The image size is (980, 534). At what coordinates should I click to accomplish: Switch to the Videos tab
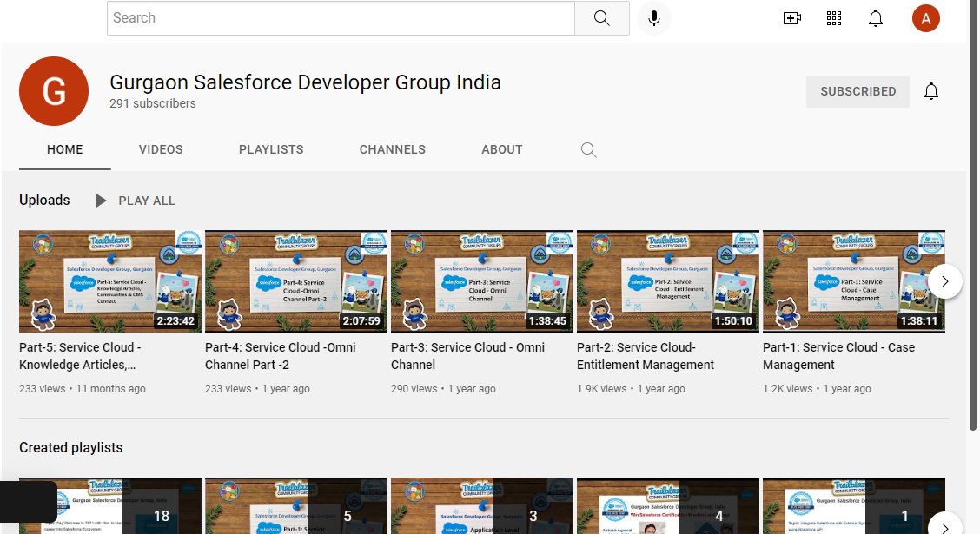pyautogui.click(x=161, y=150)
